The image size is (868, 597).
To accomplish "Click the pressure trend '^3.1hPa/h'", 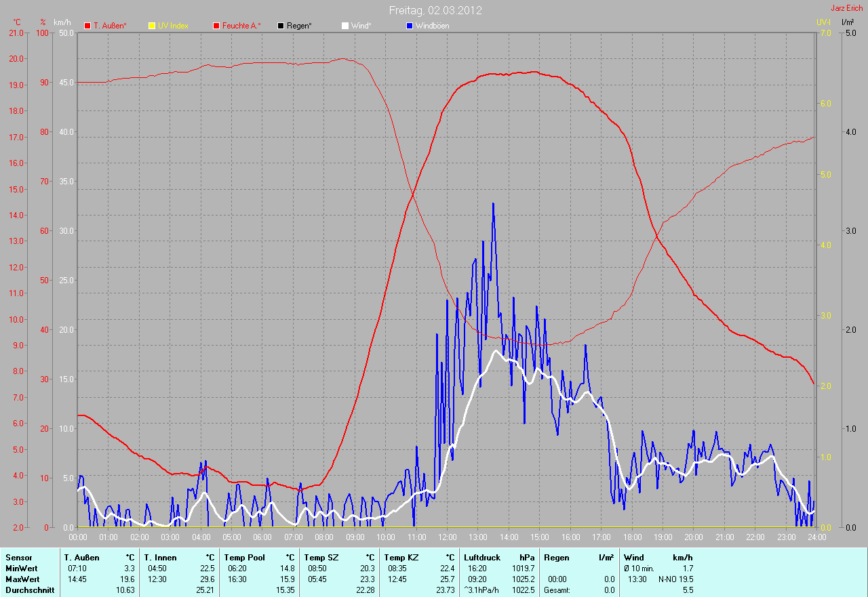I will [481, 590].
